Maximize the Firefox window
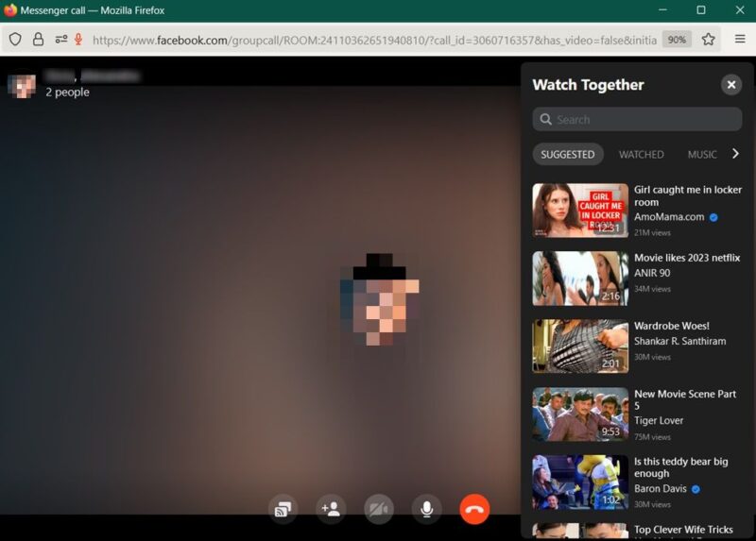This screenshot has width=756, height=541. 701,10
